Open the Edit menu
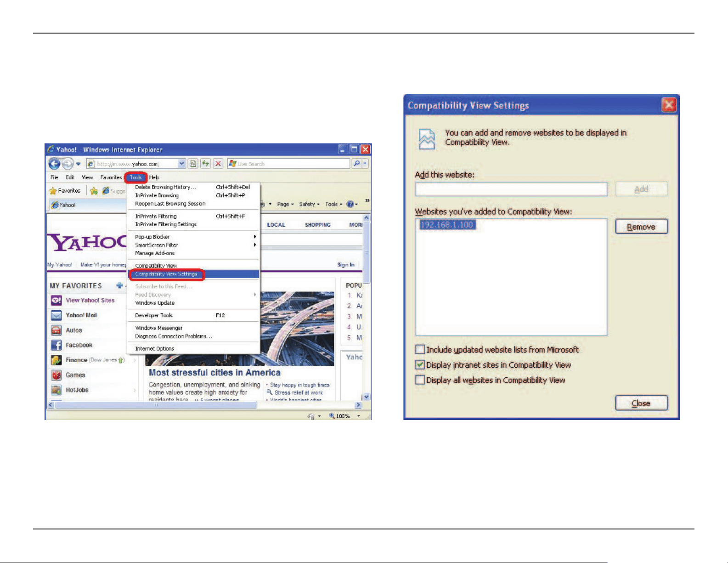 click(x=70, y=177)
